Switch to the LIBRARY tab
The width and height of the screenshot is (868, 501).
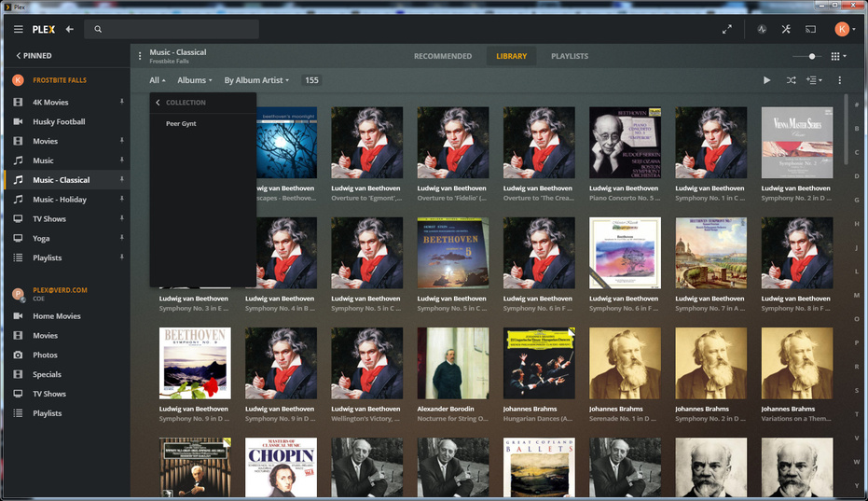click(x=512, y=56)
